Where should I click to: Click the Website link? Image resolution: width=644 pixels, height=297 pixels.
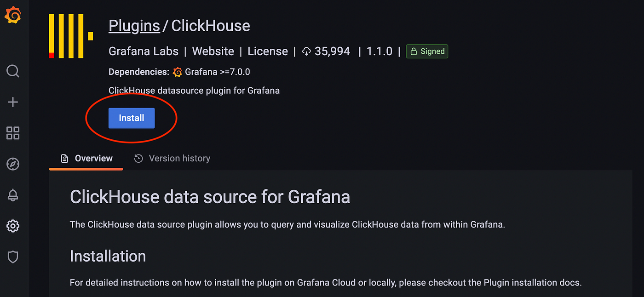(213, 51)
